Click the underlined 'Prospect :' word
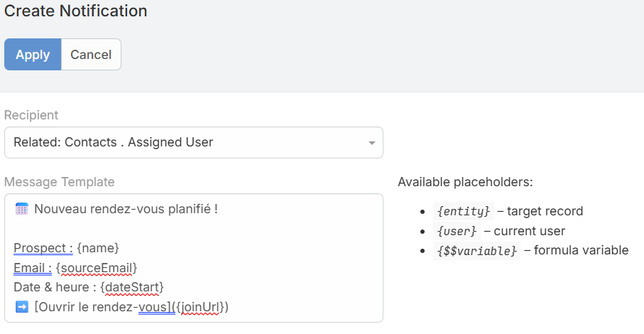 click(43, 248)
